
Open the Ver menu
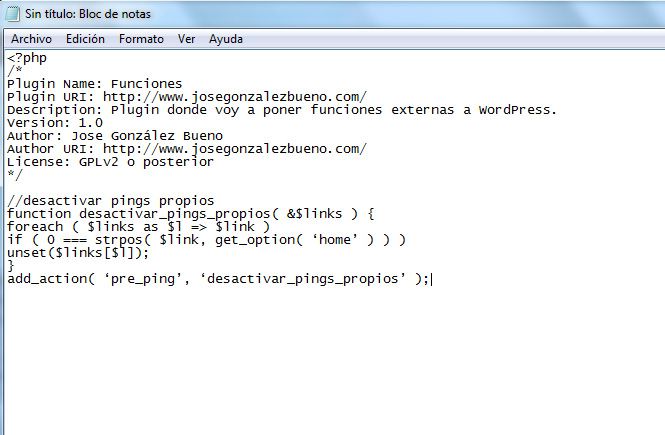click(x=187, y=39)
